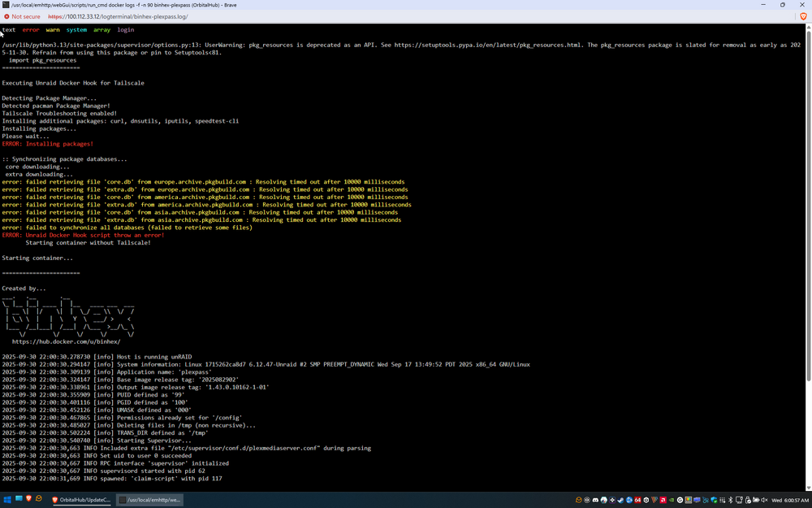Toggle the text log filter

[x=9, y=30]
